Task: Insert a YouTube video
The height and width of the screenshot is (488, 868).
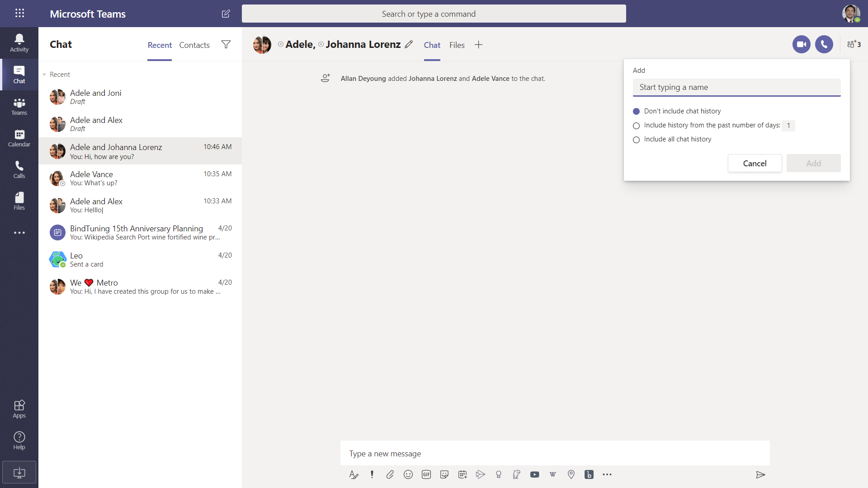Action: click(x=534, y=474)
